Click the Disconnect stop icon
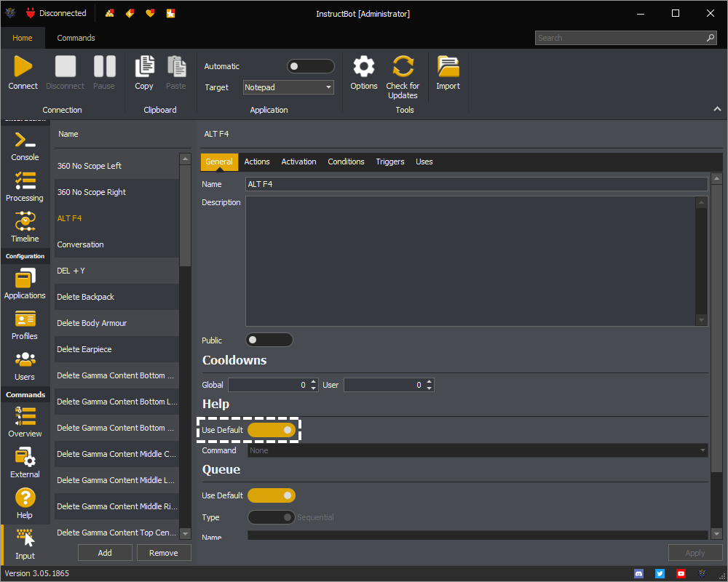 point(65,66)
